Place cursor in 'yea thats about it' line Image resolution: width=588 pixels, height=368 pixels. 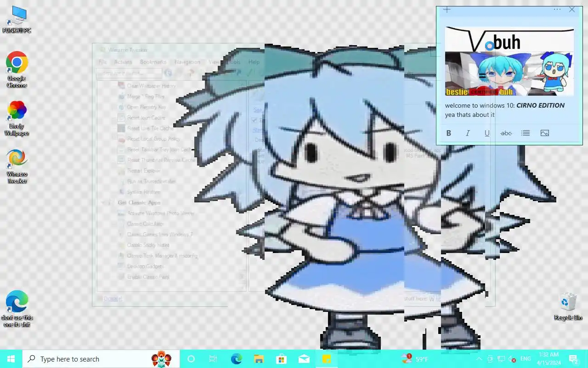pyautogui.click(x=469, y=115)
